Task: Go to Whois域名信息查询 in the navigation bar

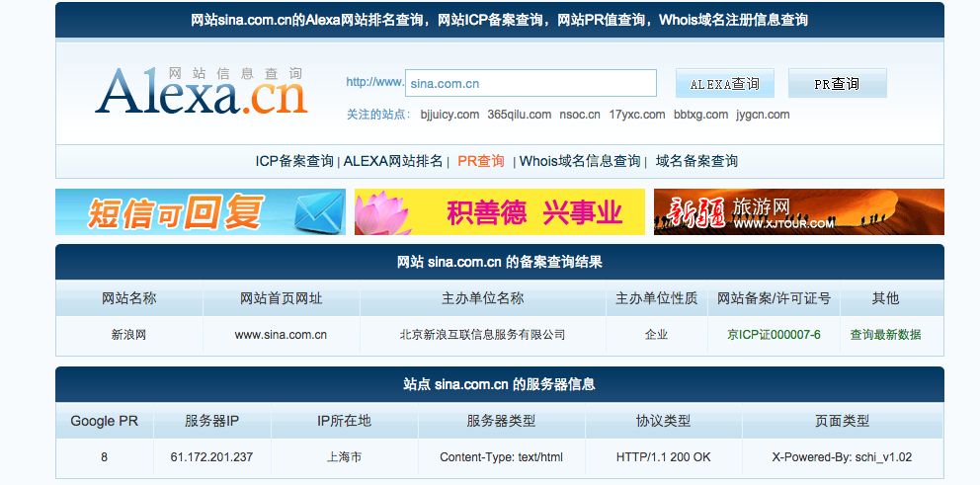Action: tap(580, 161)
